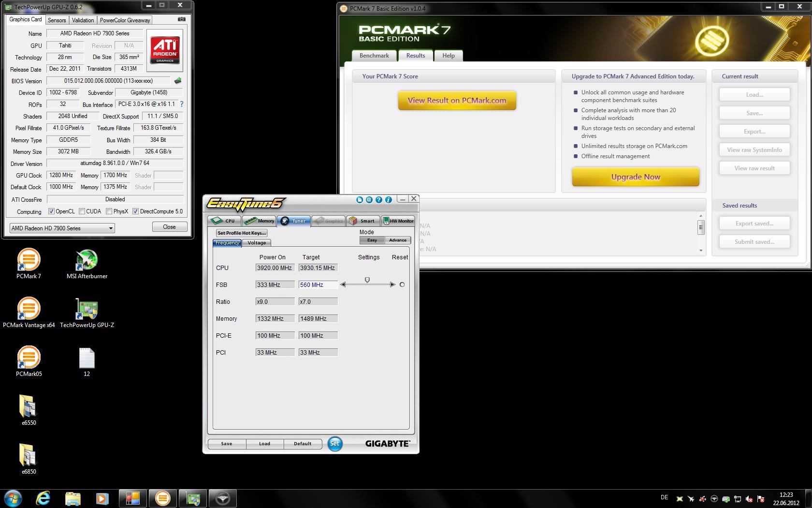The height and width of the screenshot is (508, 812).
Task: Click the FSB reset radio button
Action: point(402,284)
